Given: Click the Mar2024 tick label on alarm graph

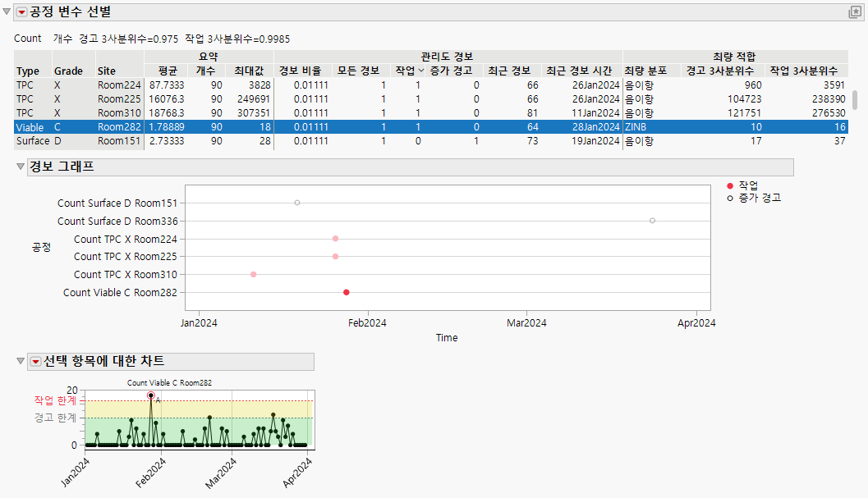Looking at the screenshot, I should [x=526, y=322].
